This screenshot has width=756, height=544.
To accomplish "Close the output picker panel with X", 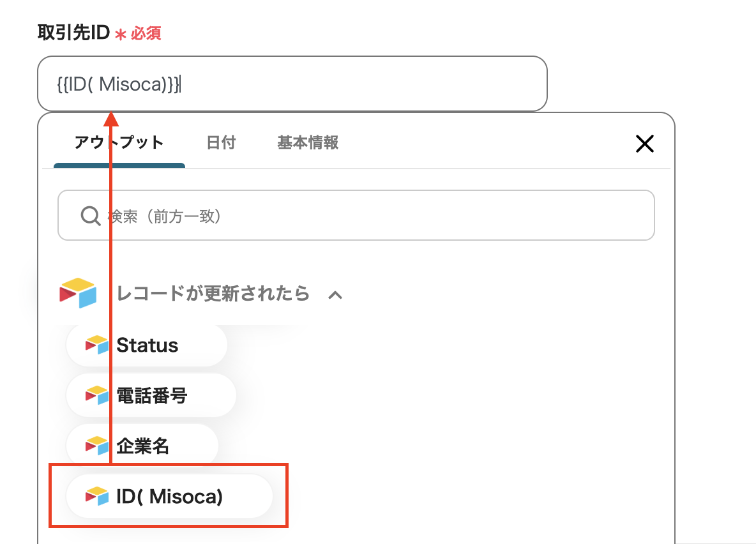I will click(x=645, y=144).
